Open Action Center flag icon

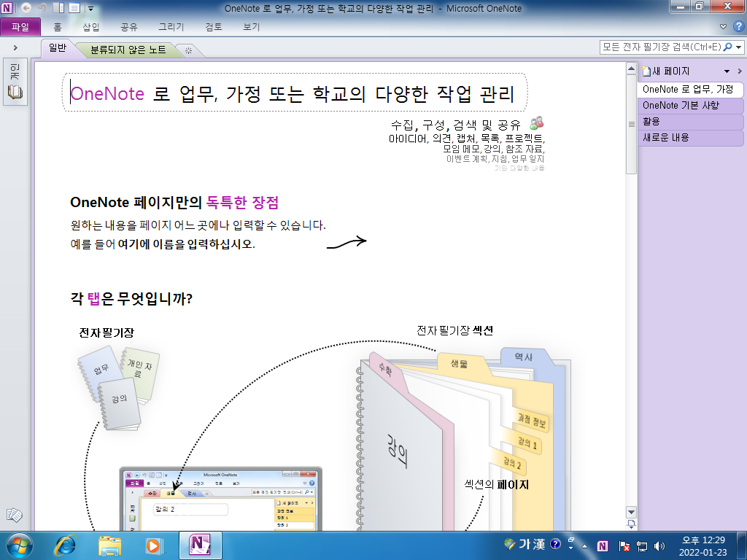[x=624, y=546]
